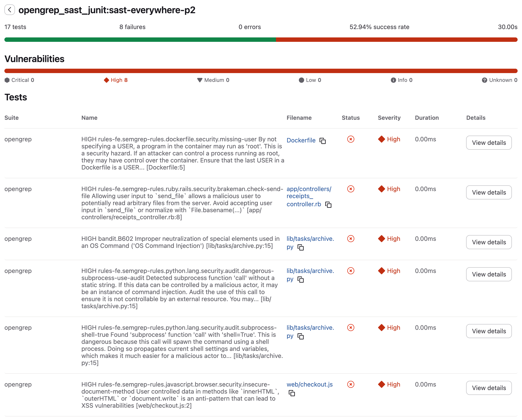Click the Severity column header
The width and height of the screenshot is (522, 420).
(x=389, y=118)
